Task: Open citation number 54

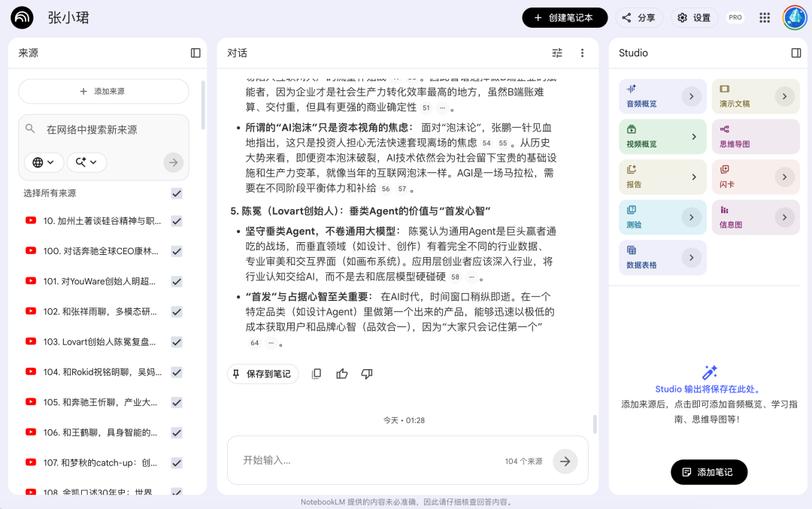Action: click(x=486, y=143)
